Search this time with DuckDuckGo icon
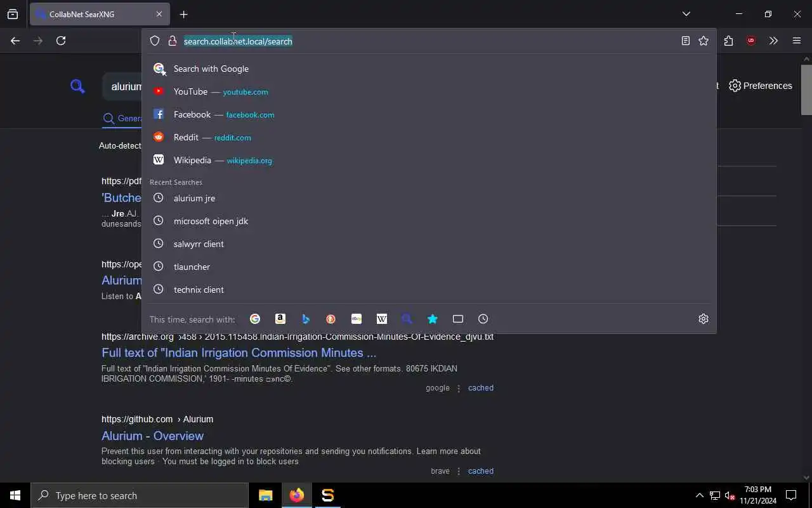This screenshot has height=508, width=812. 331,319
